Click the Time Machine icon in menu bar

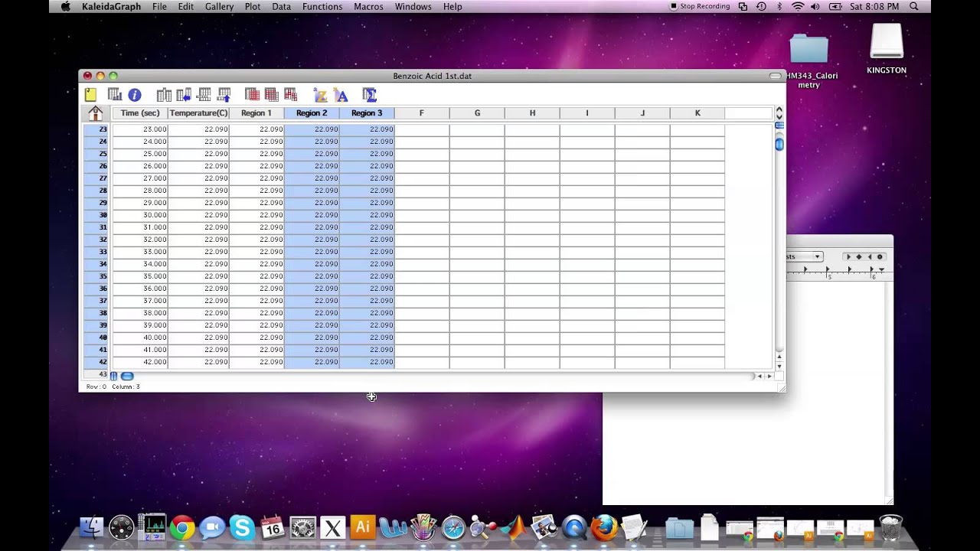(761, 6)
